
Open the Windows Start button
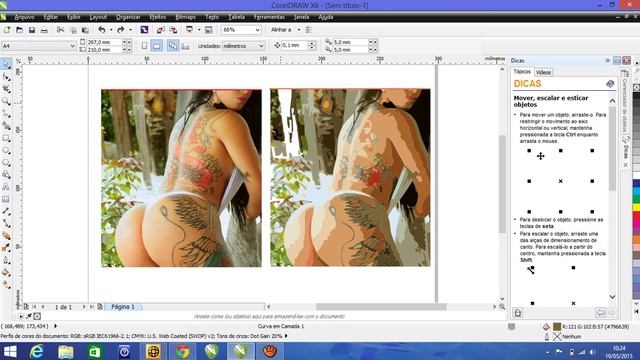pos(10,351)
